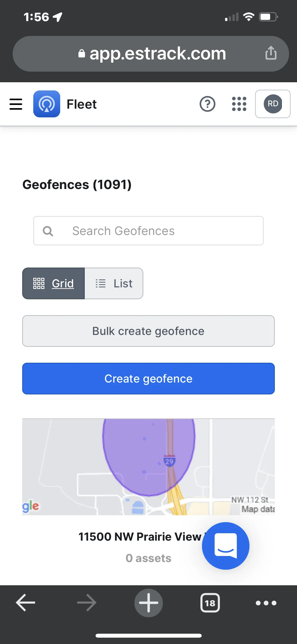Click the Fleet app logo
The width and height of the screenshot is (297, 644).
point(46,104)
